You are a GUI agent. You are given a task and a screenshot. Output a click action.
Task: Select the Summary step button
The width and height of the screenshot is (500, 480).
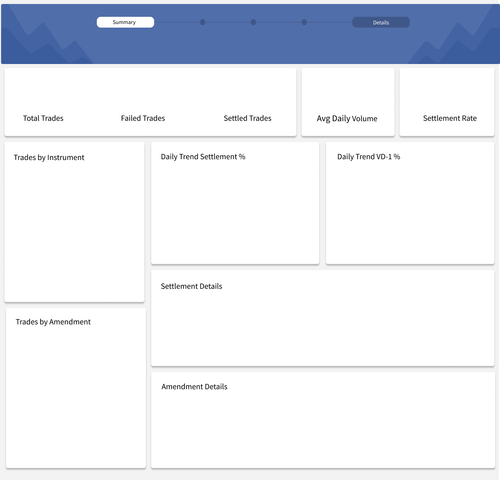pos(125,22)
